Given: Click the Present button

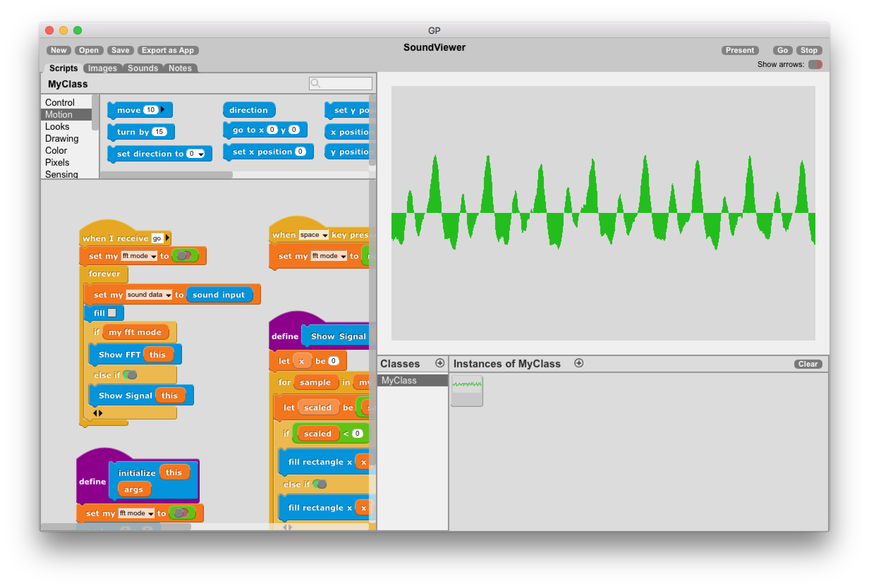Looking at the screenshot, I should coord(739,50).
